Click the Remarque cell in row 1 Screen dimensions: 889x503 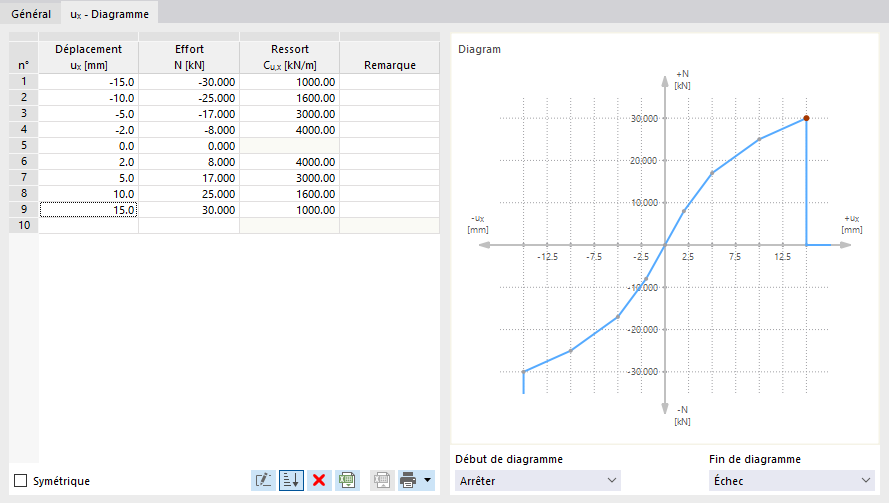390,82
